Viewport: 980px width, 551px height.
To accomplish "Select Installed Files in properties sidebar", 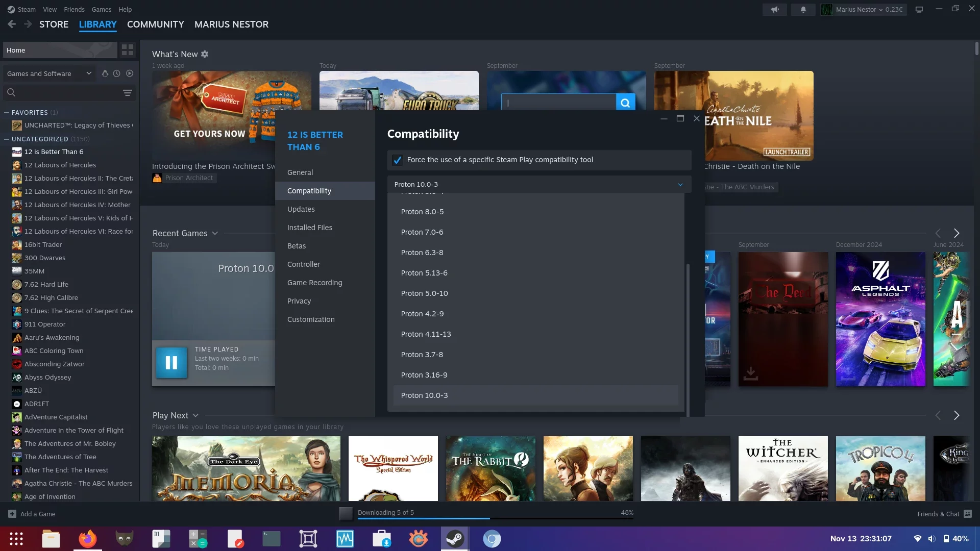I will tap(309, 228).
